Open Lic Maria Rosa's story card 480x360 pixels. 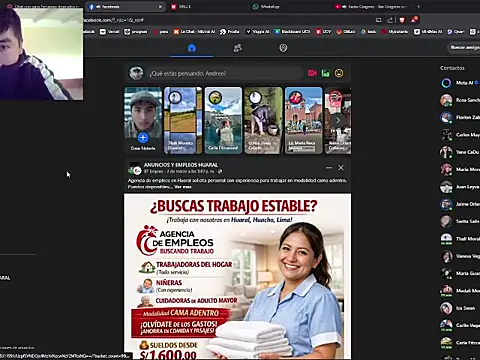coord(304,120)
